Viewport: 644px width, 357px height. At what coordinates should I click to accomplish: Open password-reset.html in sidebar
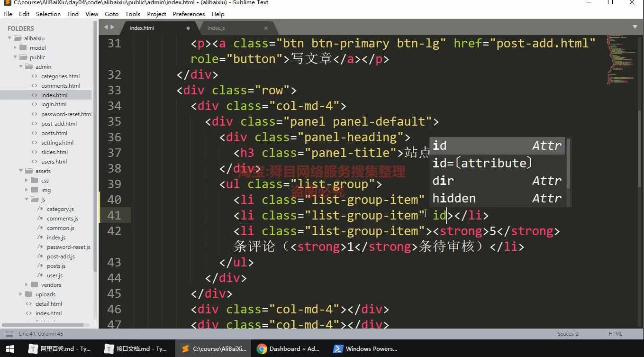pyautogui.click(x=66, y=114)
